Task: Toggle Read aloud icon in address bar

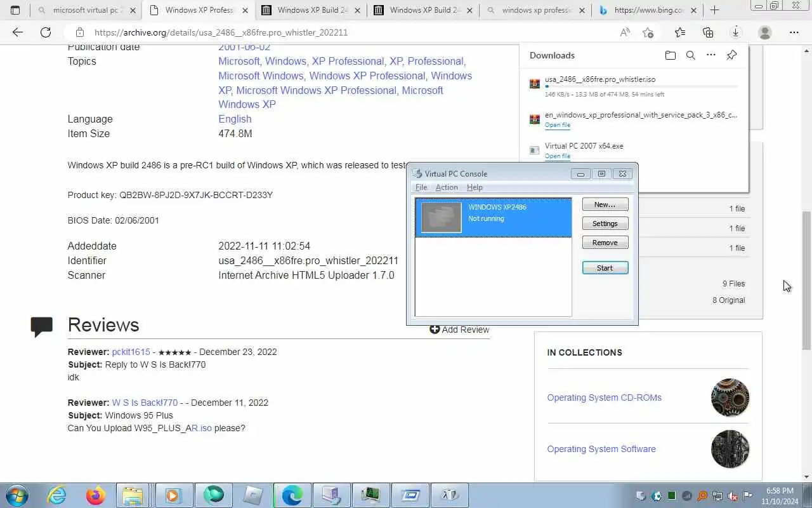Action: [625, 32]
